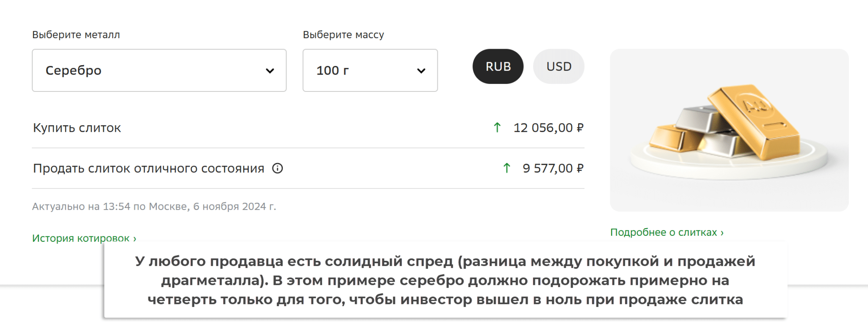Click the buy price 12 056,00 ₽
Image resolution: width=868 pixels, height=332 pixels.
548,127
